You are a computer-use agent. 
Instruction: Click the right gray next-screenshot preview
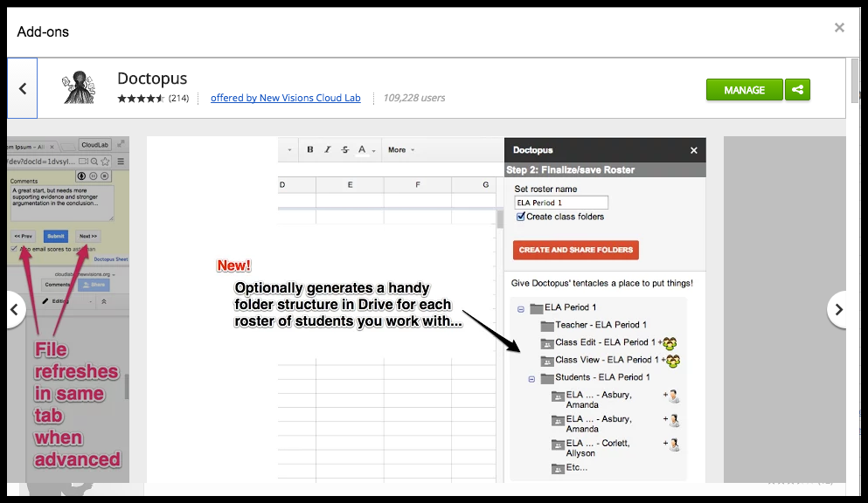pyautogui.click(x=784, y=309)
